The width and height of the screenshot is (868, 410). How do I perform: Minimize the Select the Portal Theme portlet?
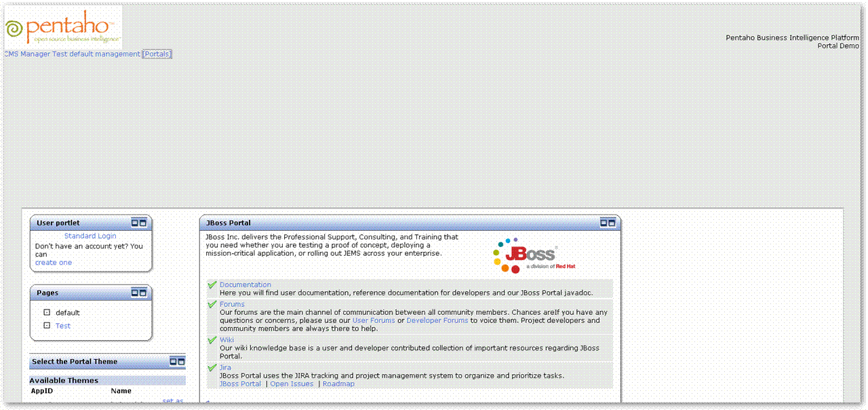[173, 361]
